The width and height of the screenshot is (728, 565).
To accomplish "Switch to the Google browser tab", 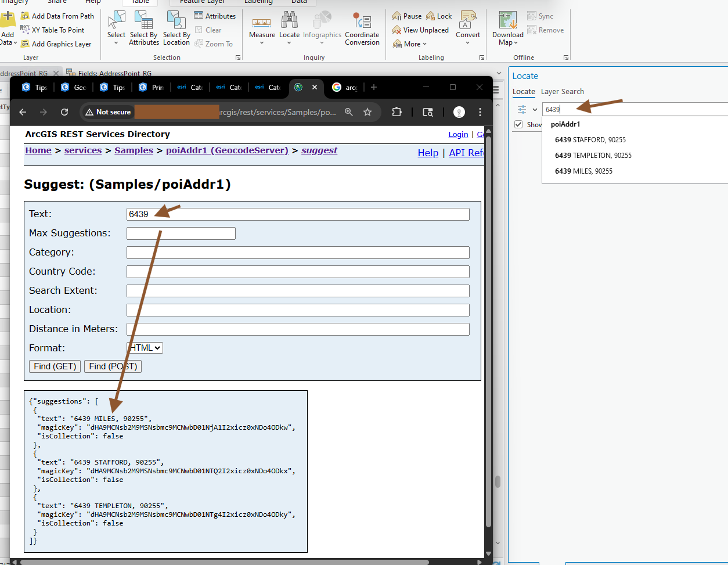I will coord(344,87).
